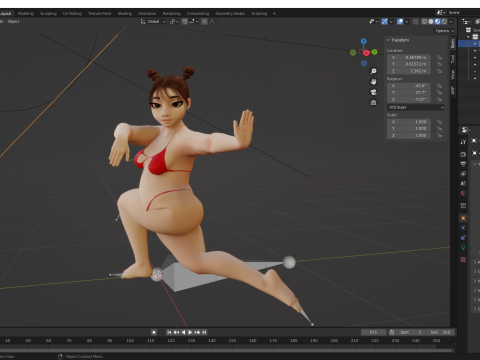Lock the Location X axis
The image size is (480, 360).
pyautogui.click(x=439, y=57)
